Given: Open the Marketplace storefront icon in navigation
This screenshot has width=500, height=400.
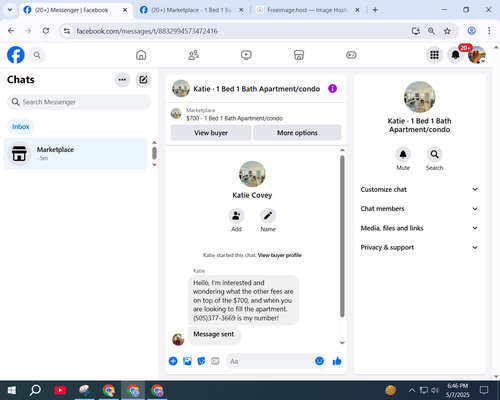Looking at the screenshot, I should pos(299,55).
